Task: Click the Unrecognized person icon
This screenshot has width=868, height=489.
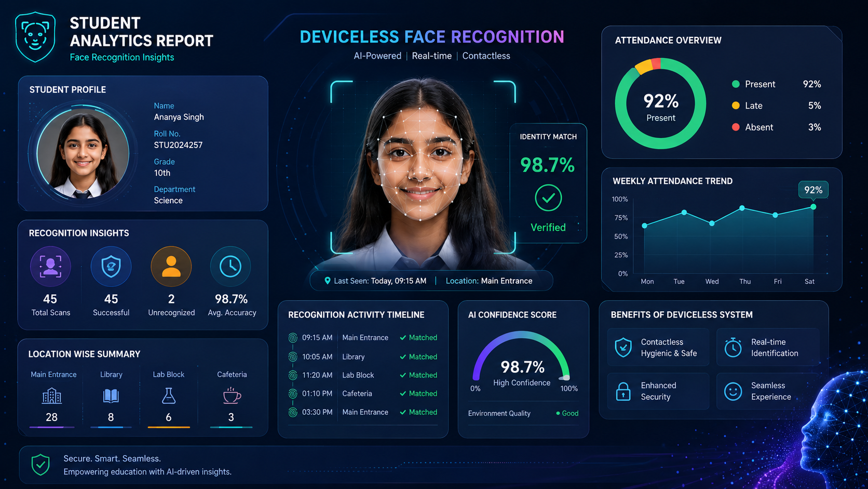Action: 171,267
